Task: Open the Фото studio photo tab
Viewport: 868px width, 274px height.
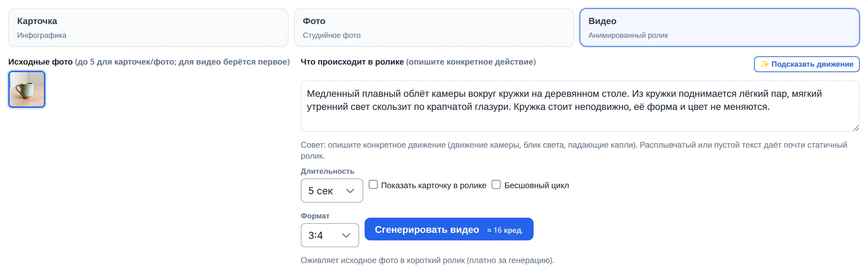Action: click(x=434, y=27)
